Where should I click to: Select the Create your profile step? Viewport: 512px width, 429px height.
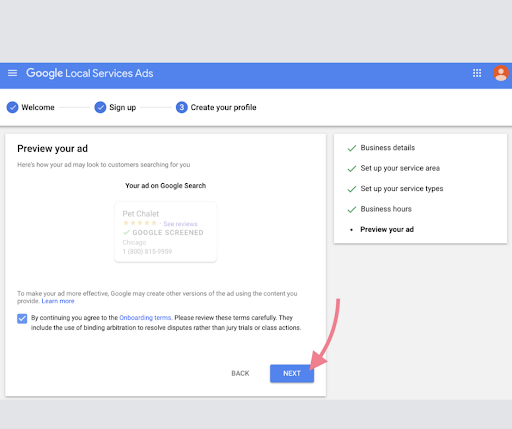click(x=223, y=107)
